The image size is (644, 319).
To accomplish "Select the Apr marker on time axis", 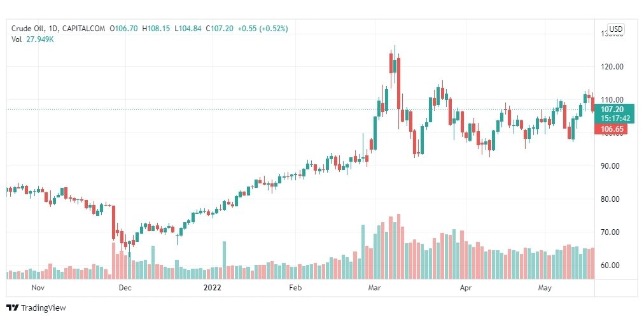I will pos(465,288).
